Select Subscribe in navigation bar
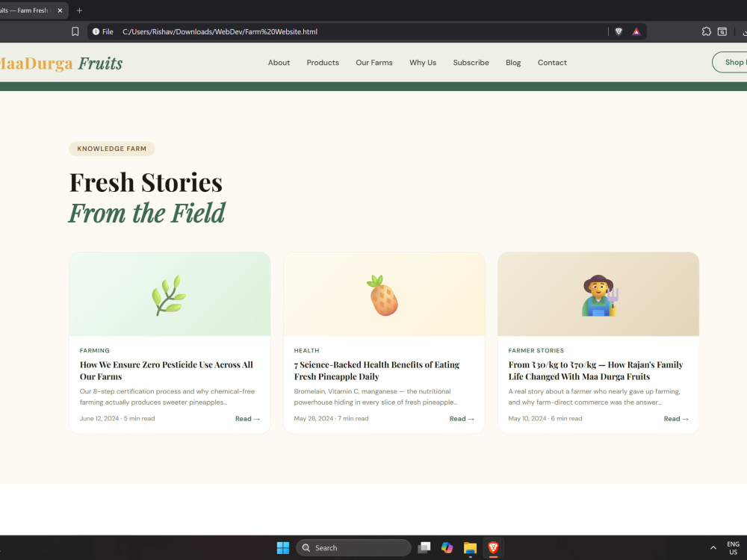Image resolution: width=747 pixels, height=560 pixels. [471, 63]
